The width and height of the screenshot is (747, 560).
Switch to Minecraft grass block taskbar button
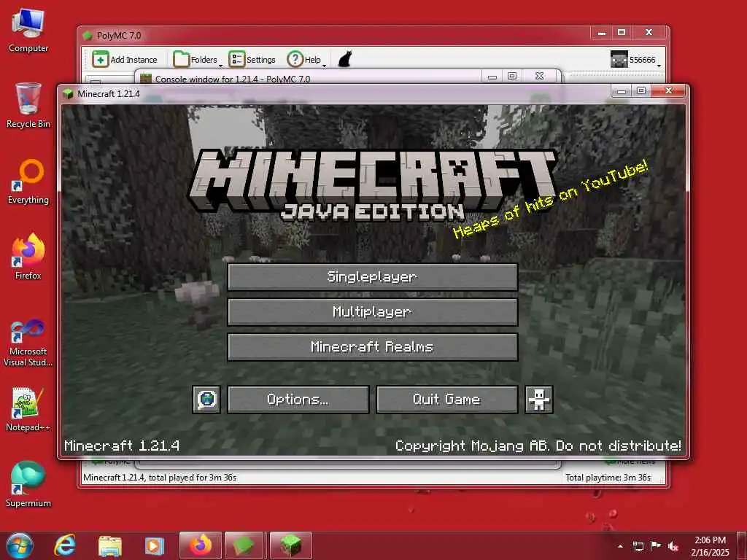291,545
